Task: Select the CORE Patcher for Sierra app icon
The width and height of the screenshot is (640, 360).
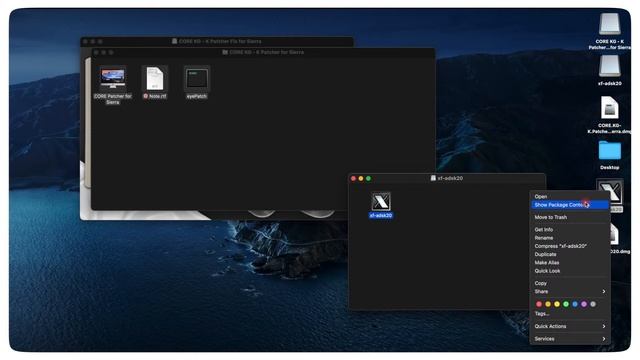Action: click(113, 78)
